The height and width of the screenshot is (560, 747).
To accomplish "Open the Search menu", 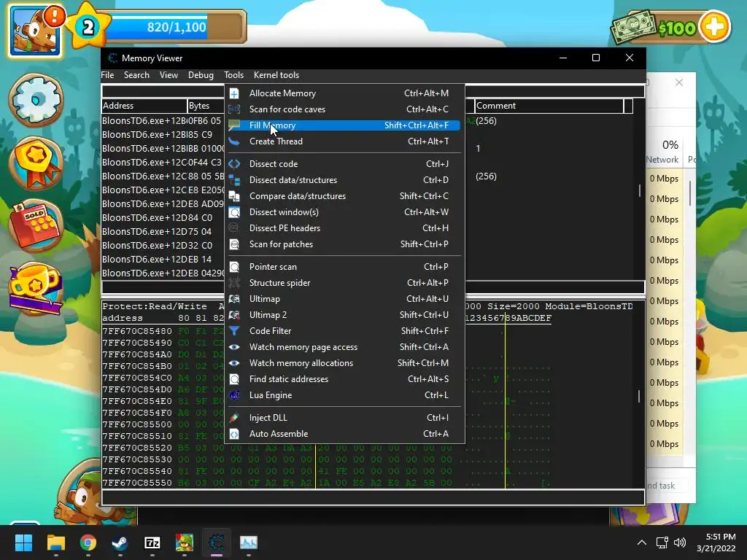I will 136,75.
